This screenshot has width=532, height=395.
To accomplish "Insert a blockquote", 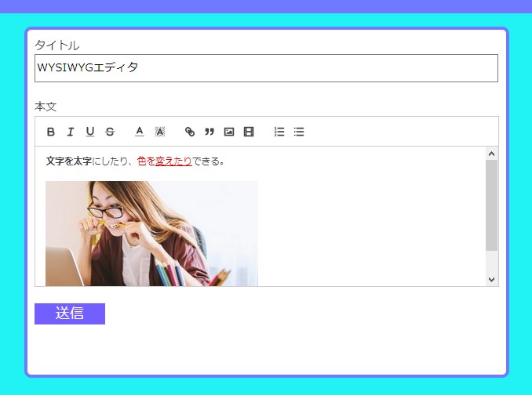I will click(210, 132).
